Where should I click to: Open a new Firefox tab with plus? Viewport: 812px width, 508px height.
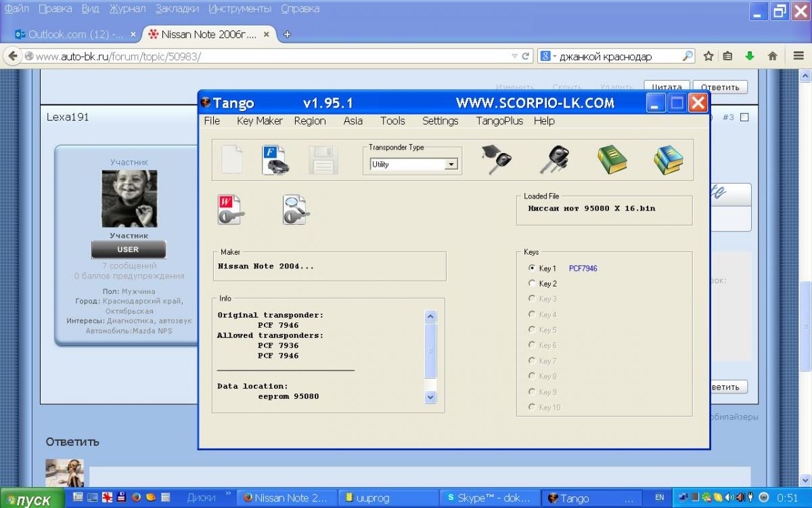[x=287, y=34]
